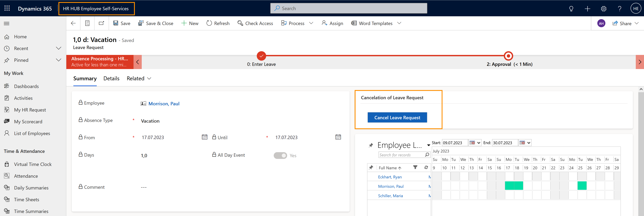This screenshot has height=216, width=644.
Task: Collapse process bar with left chevron
Action: click(x=138, y=62)
